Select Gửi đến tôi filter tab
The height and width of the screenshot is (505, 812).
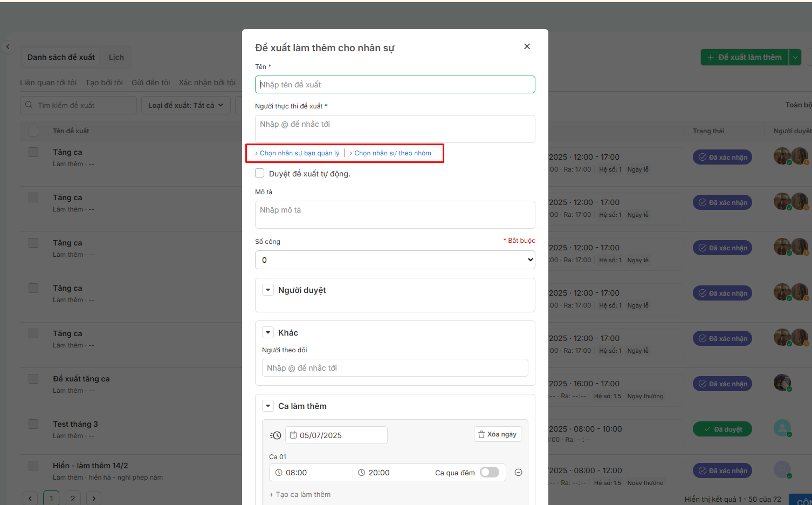(151, 83)
